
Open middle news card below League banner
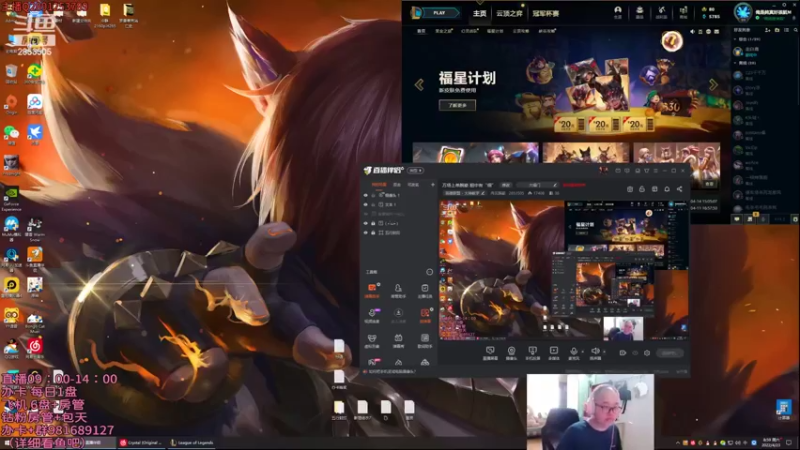coord(586,153)
